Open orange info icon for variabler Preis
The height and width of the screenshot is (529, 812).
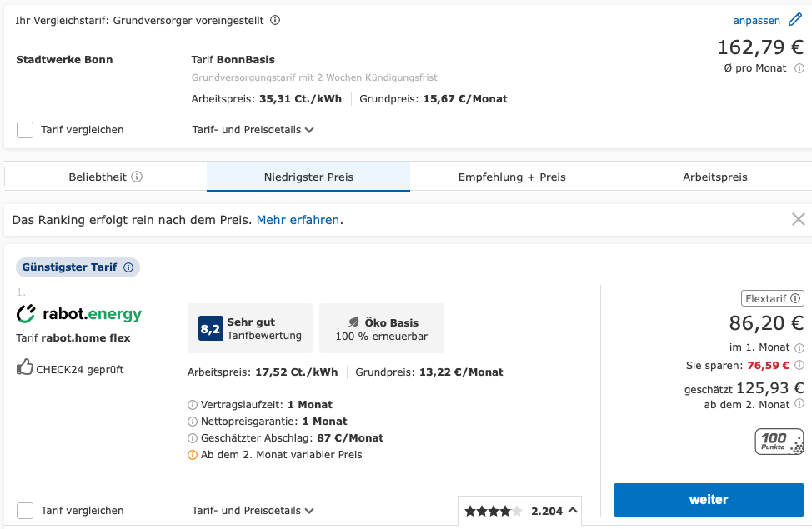point(193,455)
